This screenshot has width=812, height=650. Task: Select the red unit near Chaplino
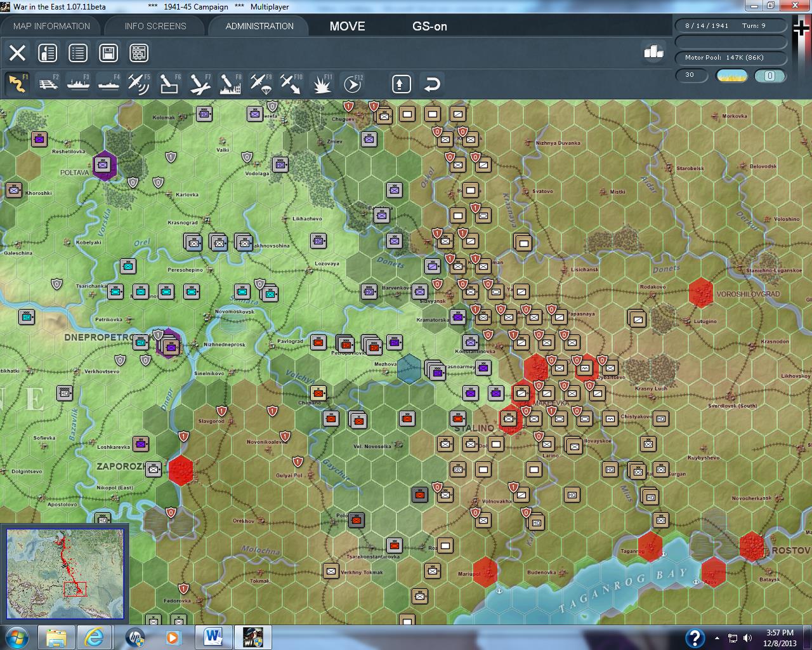pyautogui.click(x=318, y=394)
